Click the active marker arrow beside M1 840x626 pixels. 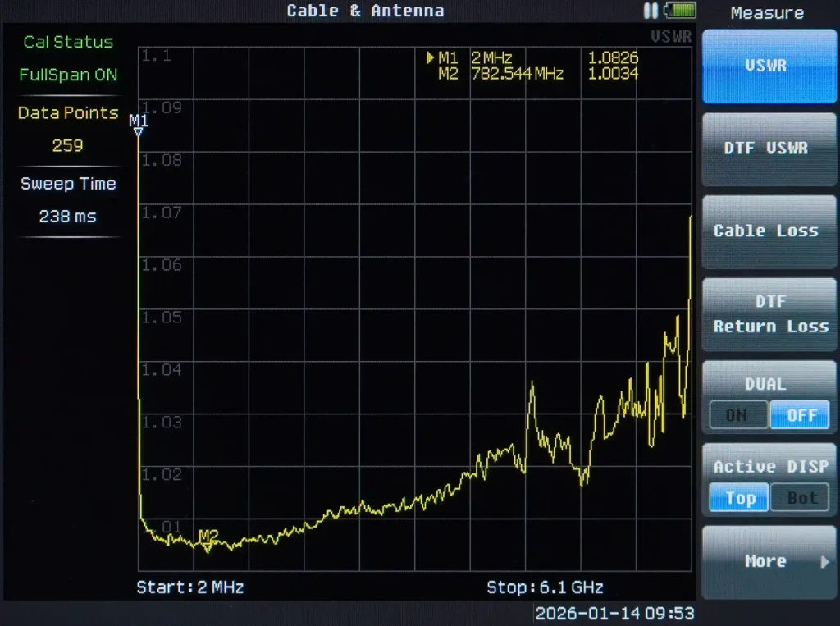point(431,58)
